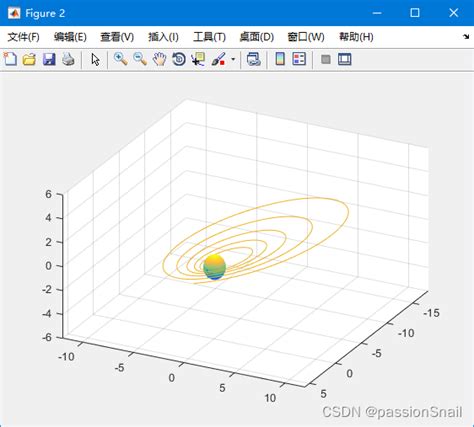
Task: Enable the Pan hand tool
Action: pyautogui.click(x=160, y=60)
